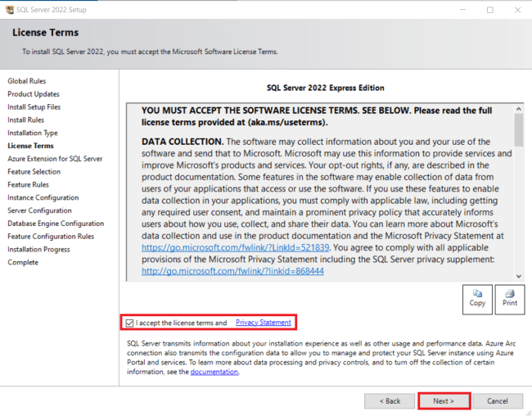Click the SQL Server 2022 Express Edition heading
Image resolution: width=532 pixels, height=416 pixels.
click(326, 88)
